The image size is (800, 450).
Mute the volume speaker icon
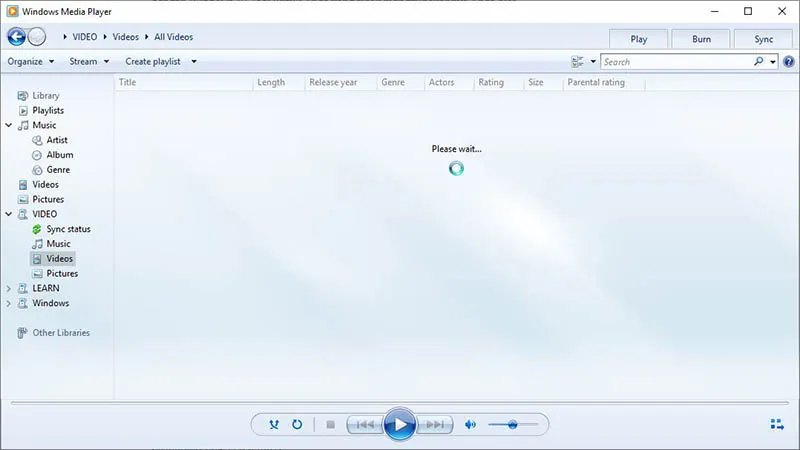[x=470, y=424]
